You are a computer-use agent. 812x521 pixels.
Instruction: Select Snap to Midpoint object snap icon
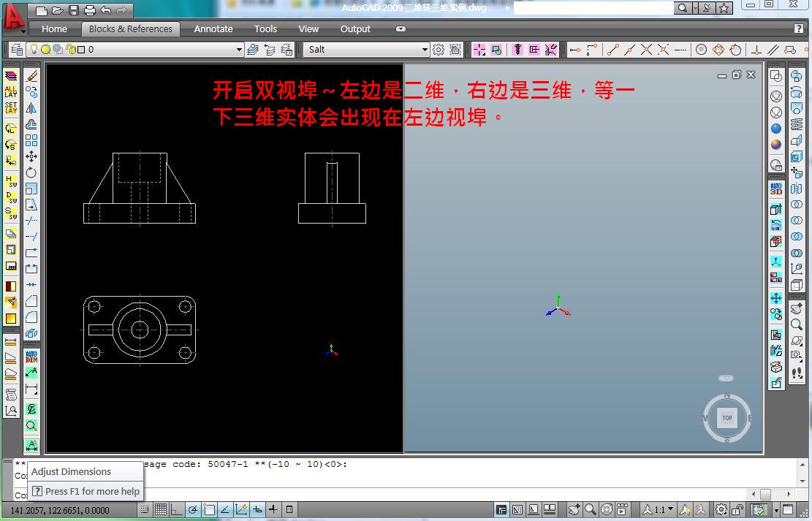click(x=630, y=50)
